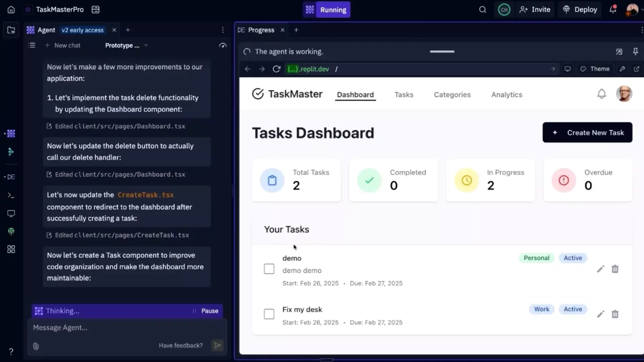Viewport: 644px width, 362px height.
Task: Click the Create New Task button
Action: click(x=587, y=132)
